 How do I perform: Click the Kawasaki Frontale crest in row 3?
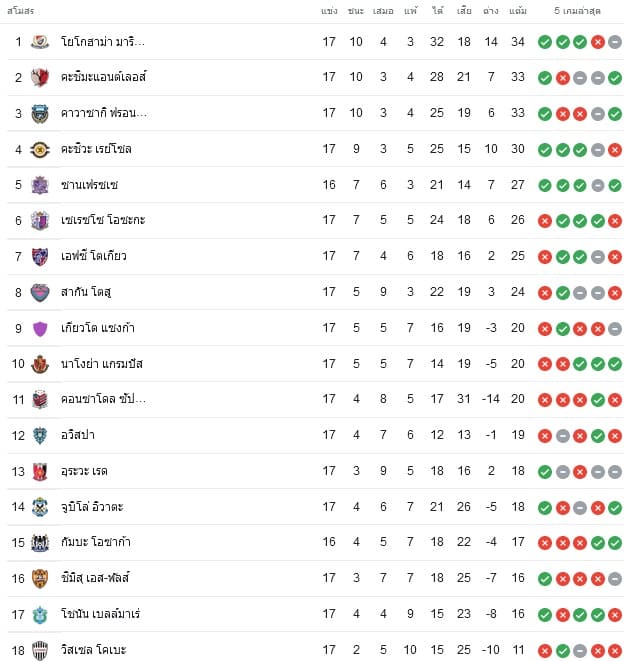click(40, 113)
